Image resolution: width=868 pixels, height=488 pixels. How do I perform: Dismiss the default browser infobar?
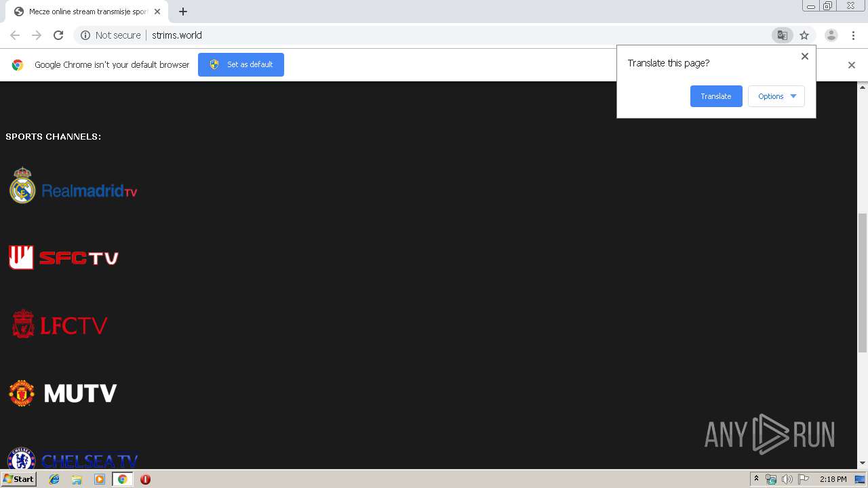852,65
